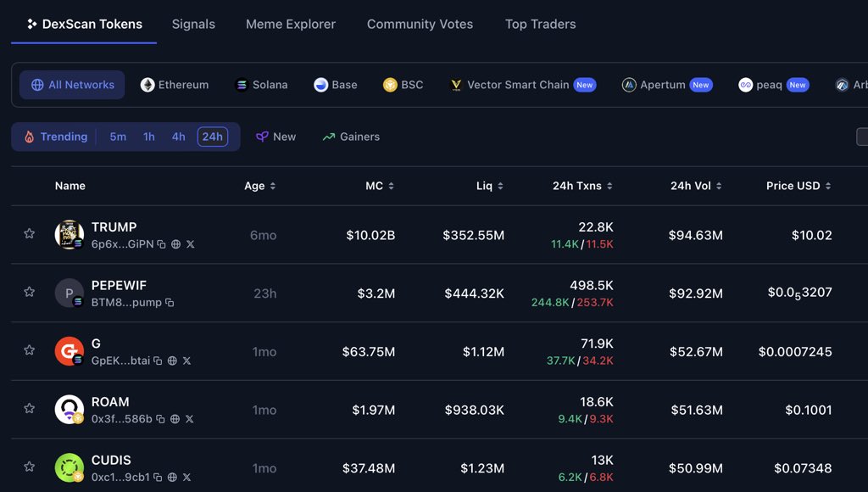Show Gainers tokens list
Viewport: 868px width, 492px height.
[x=351, y=137]
